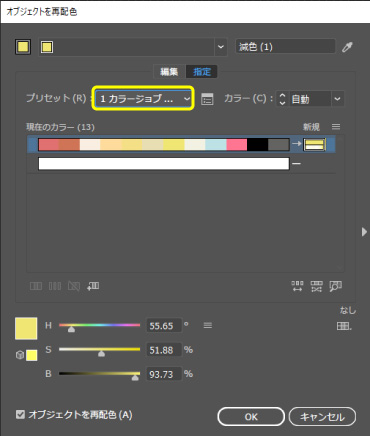The width and height of the screenshot is (370, 436).
Task: Click the merge colors into row icon
Action: (x=36, y=286)
